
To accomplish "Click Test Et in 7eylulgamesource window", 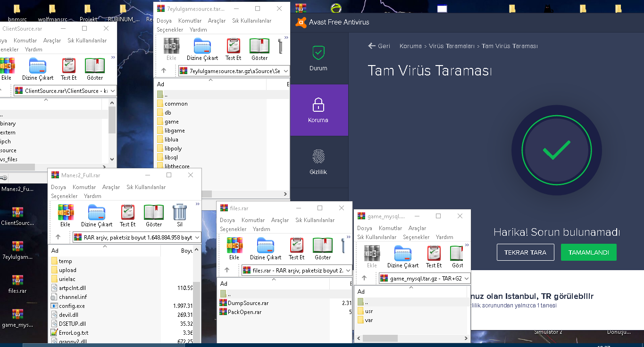I will point(233,49).
